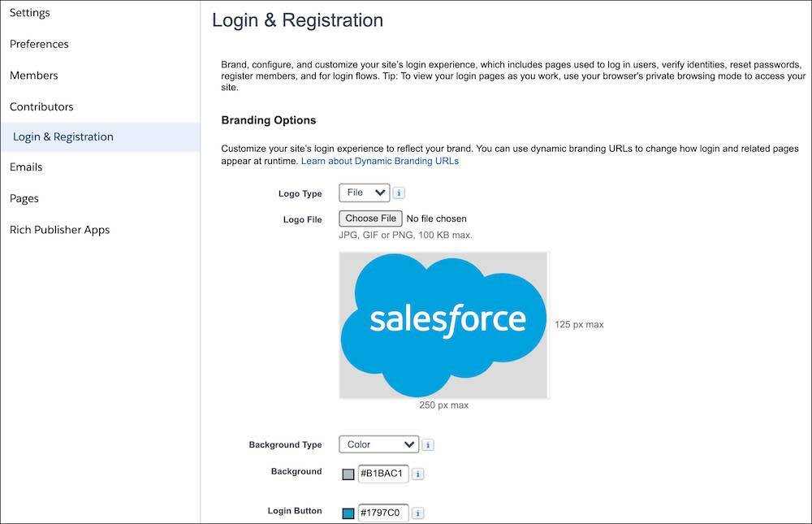Click info icon beside Background color field

coord(417,473)
